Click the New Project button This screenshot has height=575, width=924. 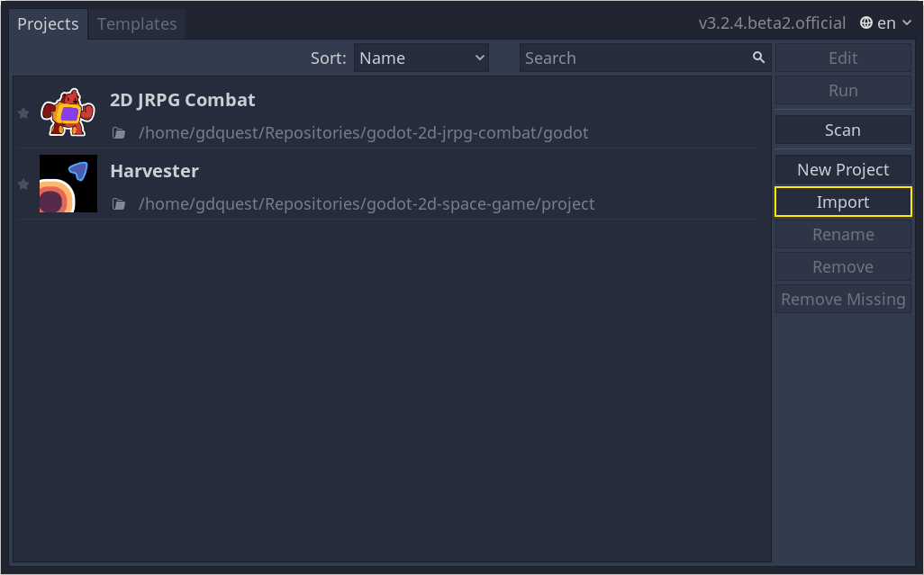[x=843, y=170]
